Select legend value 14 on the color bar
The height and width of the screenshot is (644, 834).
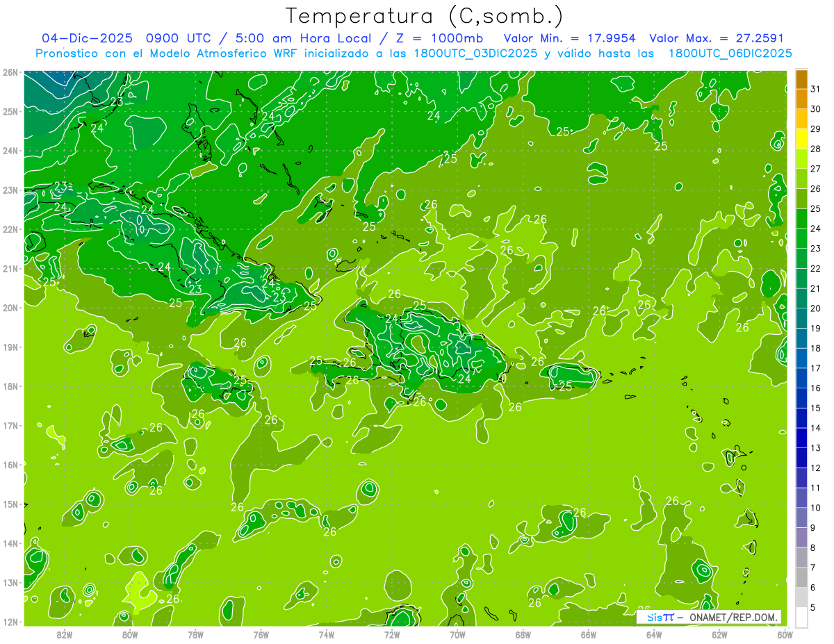(815, 428)
